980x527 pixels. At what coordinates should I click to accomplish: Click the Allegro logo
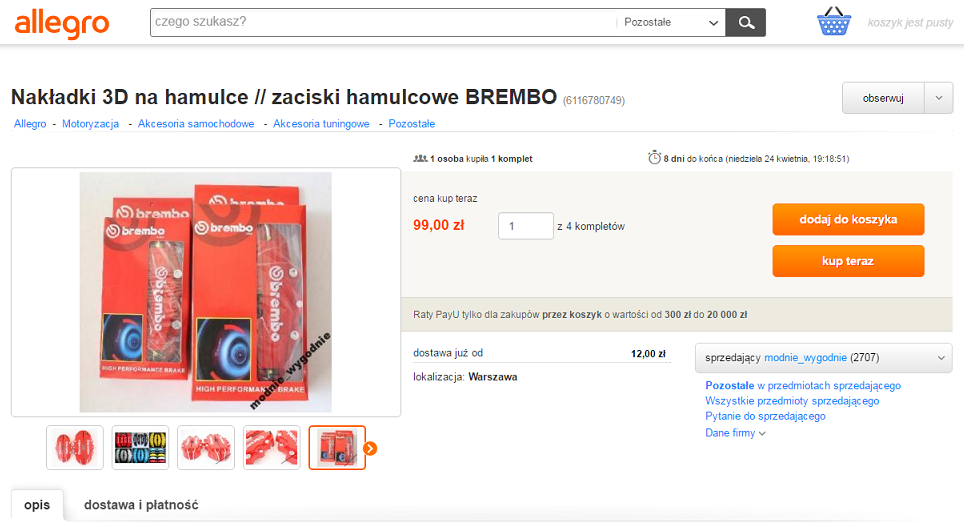coord(61,22)
